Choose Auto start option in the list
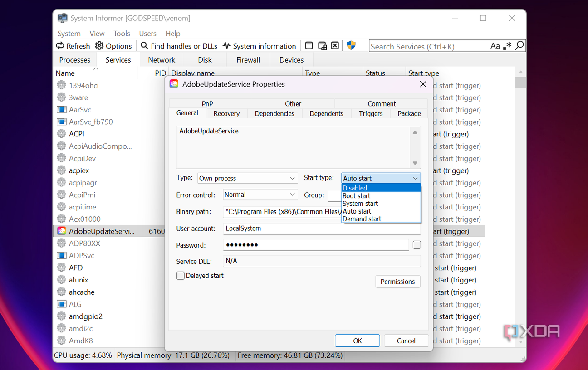Screen dimensions: 588x370 pos(381,211)
